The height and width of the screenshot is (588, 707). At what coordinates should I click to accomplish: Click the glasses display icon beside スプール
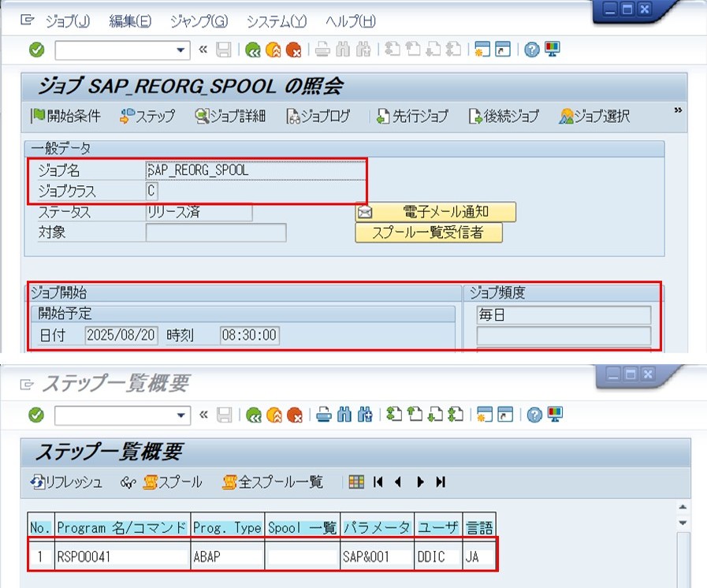pyautogui.click(x=128, y=482)
